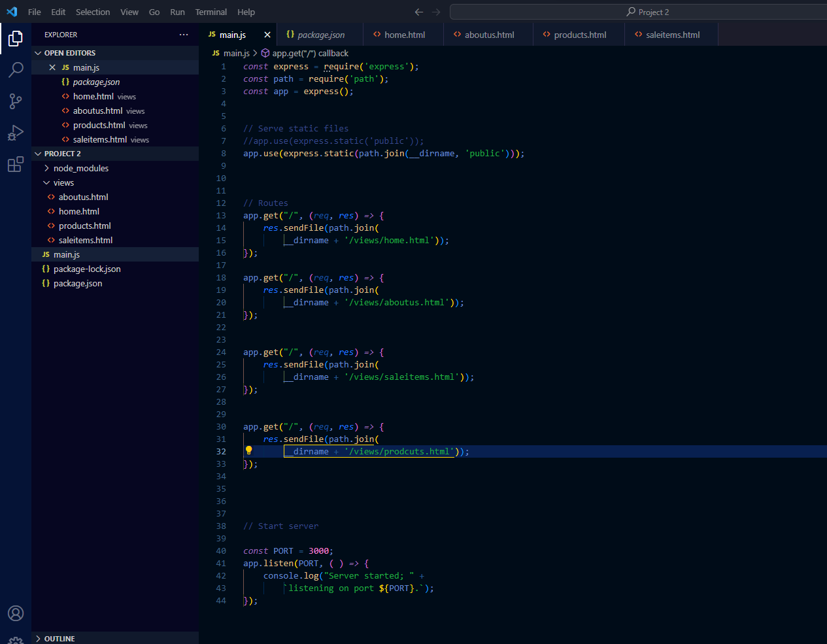The height and width of the screenshot is (644, 827).
Task: Open the Source Control view
Action: [x=16, y=101]
